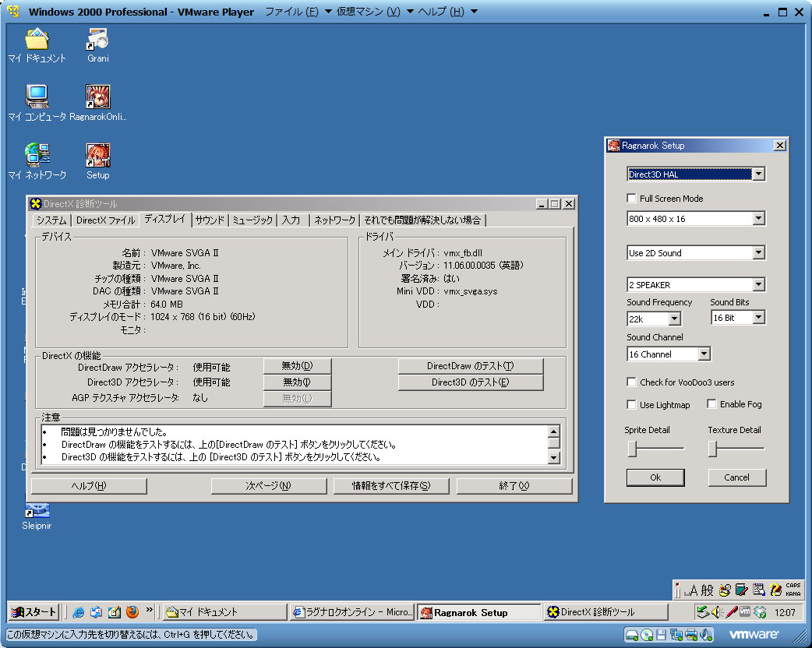Open the マイ ドキュメント desktop folder icon
Image resolution: width=812 pixels, height=648 pixels.
tap(37, 39)
